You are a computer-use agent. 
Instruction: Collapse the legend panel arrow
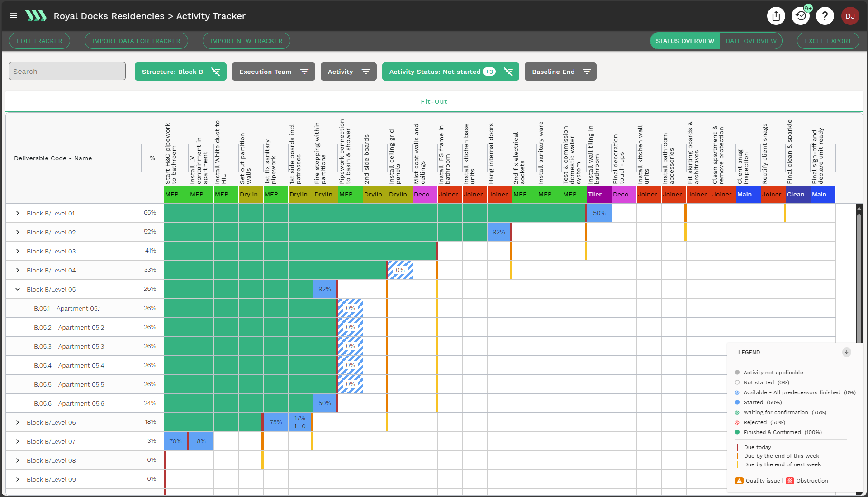[x=846, y=352]
